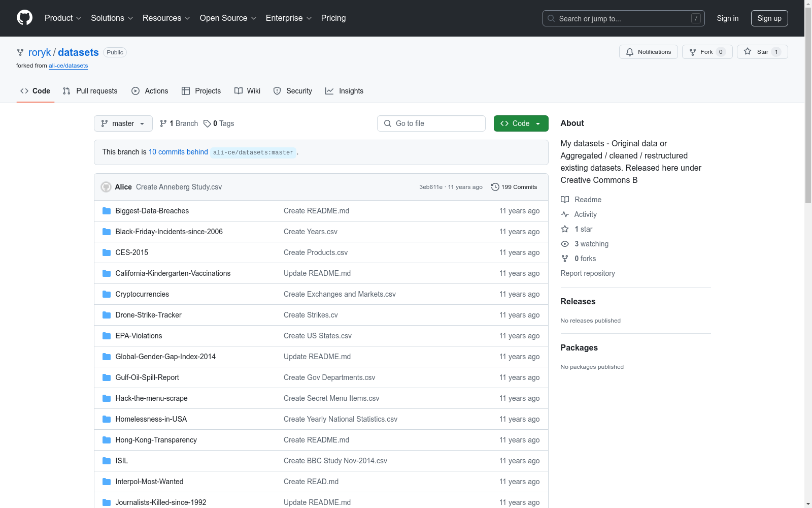Click the GitHub logo icon
Screen dimensions: 812x508
[24, 18]
